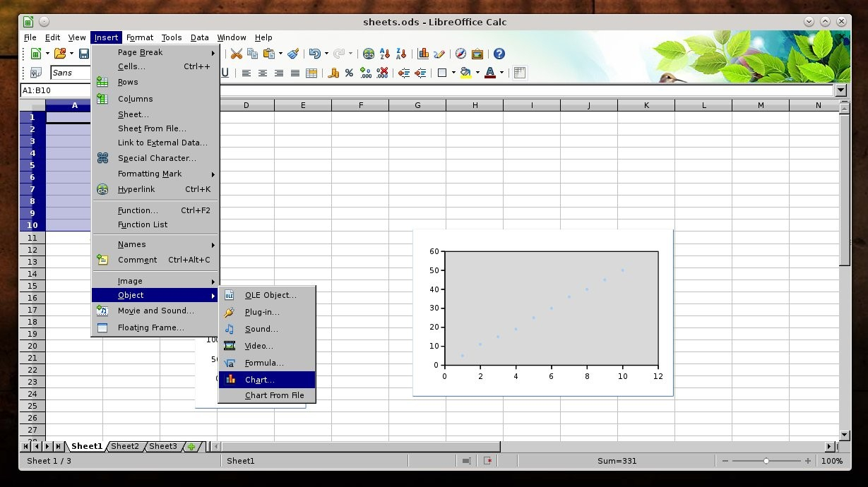Image resolution: width=868 pixels, height=487 pixels.
Task: Click the Center Horizontally alignment icon
Action: [x=263, y=73]
